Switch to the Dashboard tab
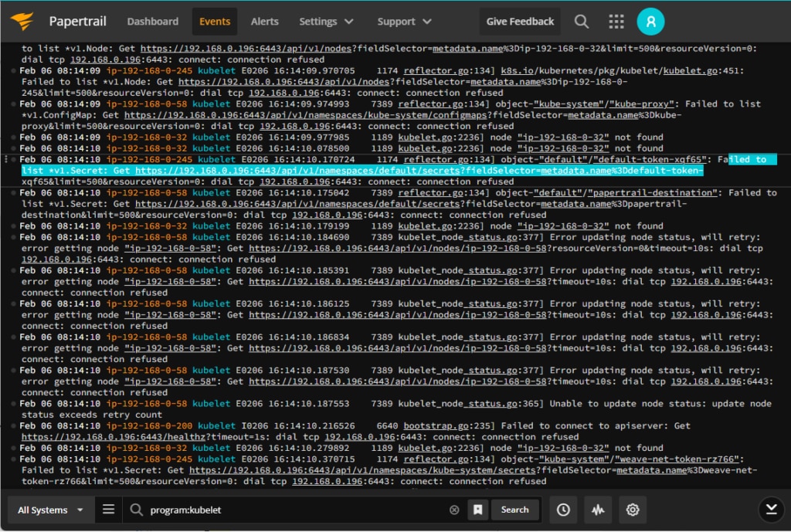791x532 pixels. coord(152,21)
